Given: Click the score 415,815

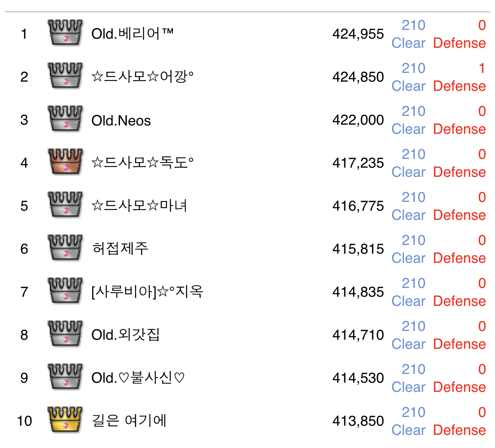Looking at the screenshot, I should point(358,249).
